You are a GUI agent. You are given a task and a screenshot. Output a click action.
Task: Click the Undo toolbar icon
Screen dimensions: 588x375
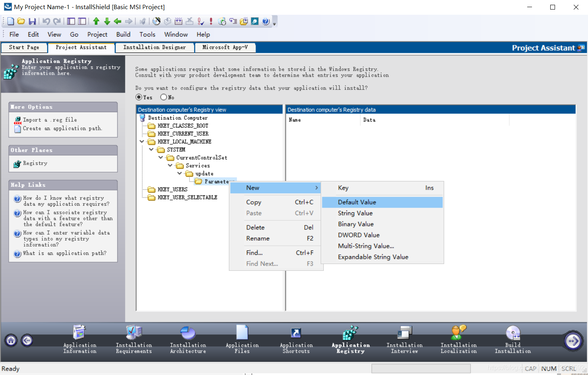46,21
